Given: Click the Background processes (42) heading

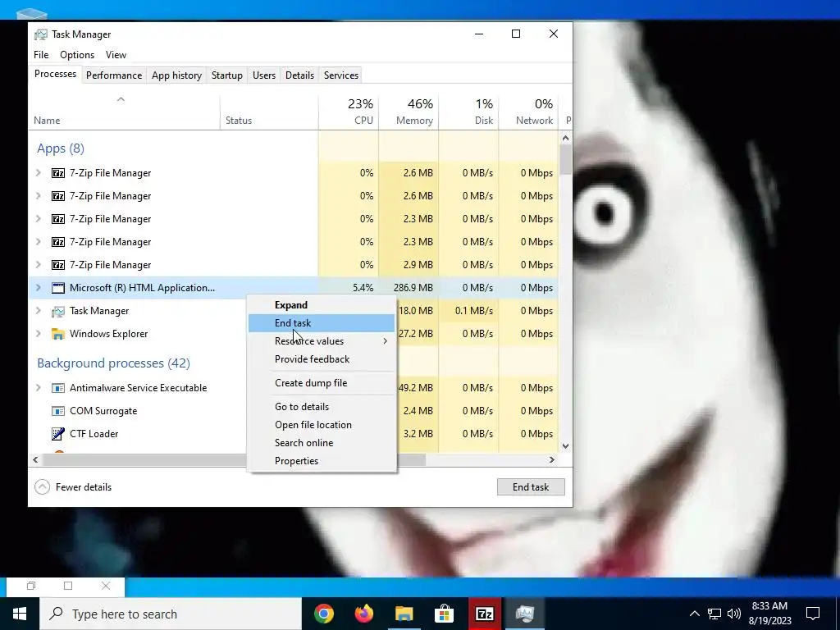Looking at the screenshot, I should (113, 363).
